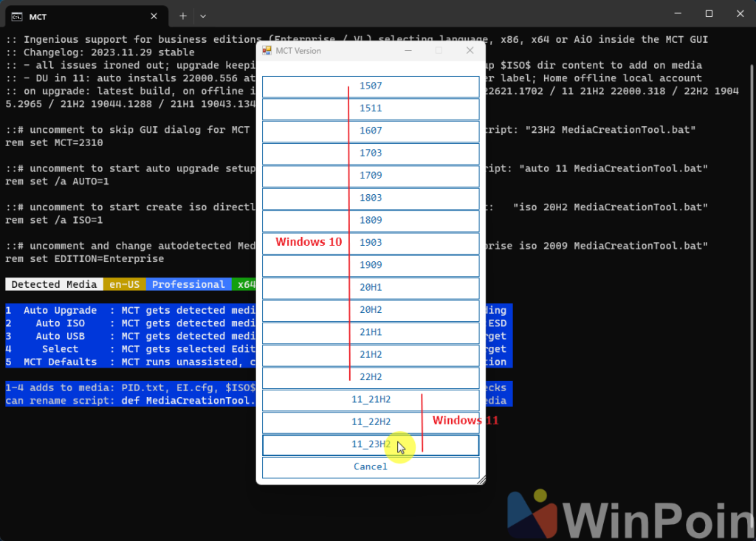Close the MCT terminal tab
Image resolution: width=756 pixels, height=541 pixels.
point(154,15)
